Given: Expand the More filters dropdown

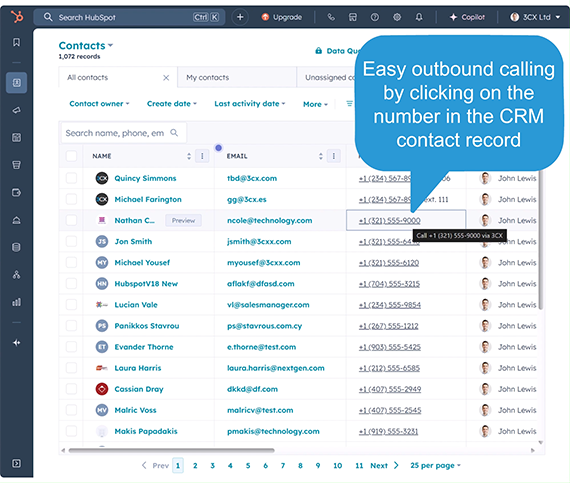Looking at the screenshot, I should point(315,104).
